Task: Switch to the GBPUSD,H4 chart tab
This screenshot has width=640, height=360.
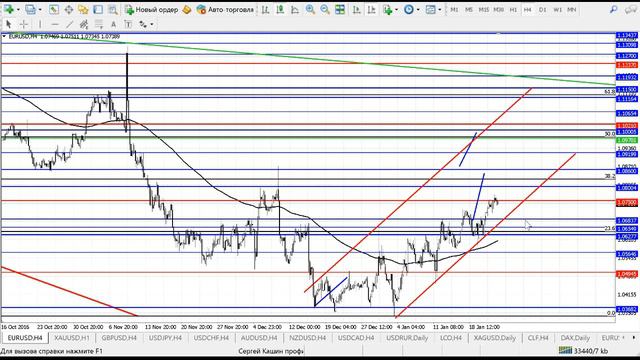Action: 119,338
